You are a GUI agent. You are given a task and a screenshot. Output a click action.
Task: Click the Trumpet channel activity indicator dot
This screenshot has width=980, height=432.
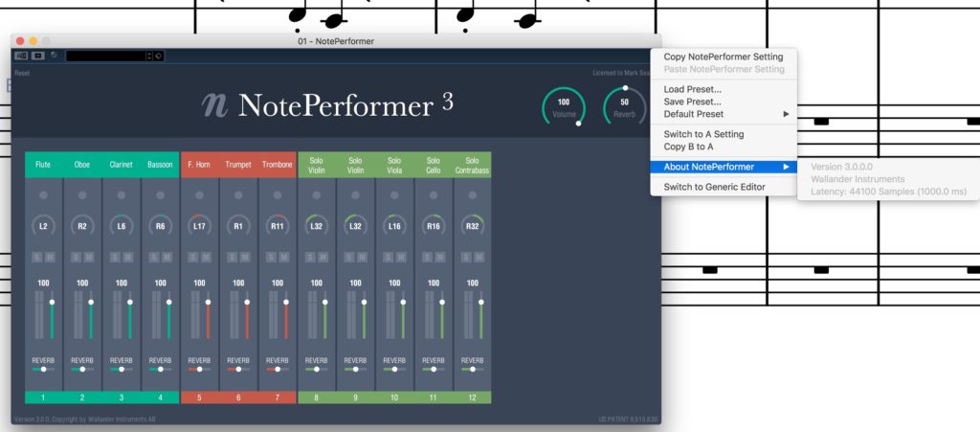238,195
